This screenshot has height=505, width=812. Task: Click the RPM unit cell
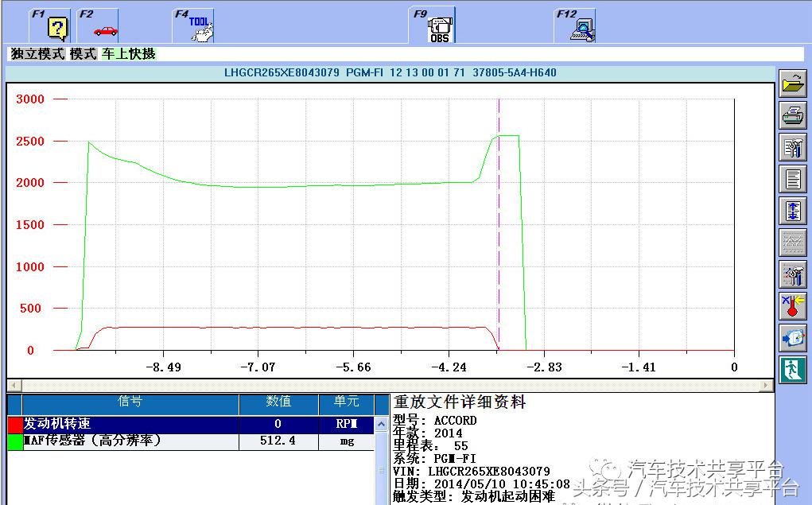click(x=346, y=424)
